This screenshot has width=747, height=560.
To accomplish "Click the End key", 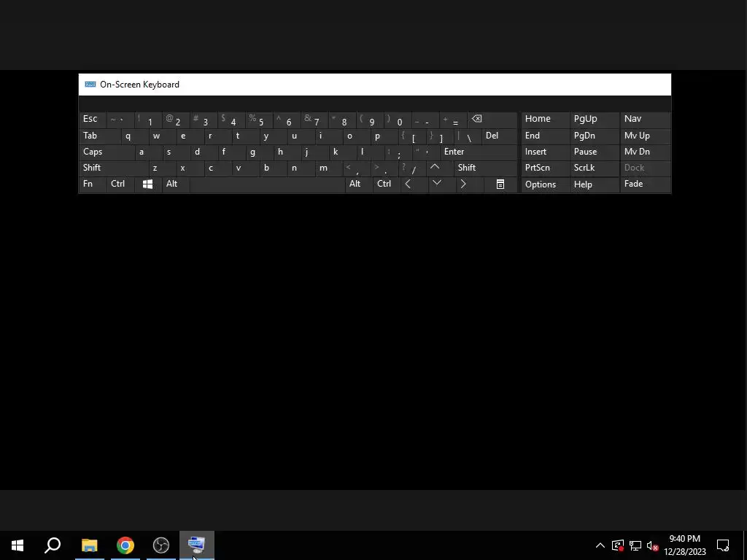I will 545,136.
